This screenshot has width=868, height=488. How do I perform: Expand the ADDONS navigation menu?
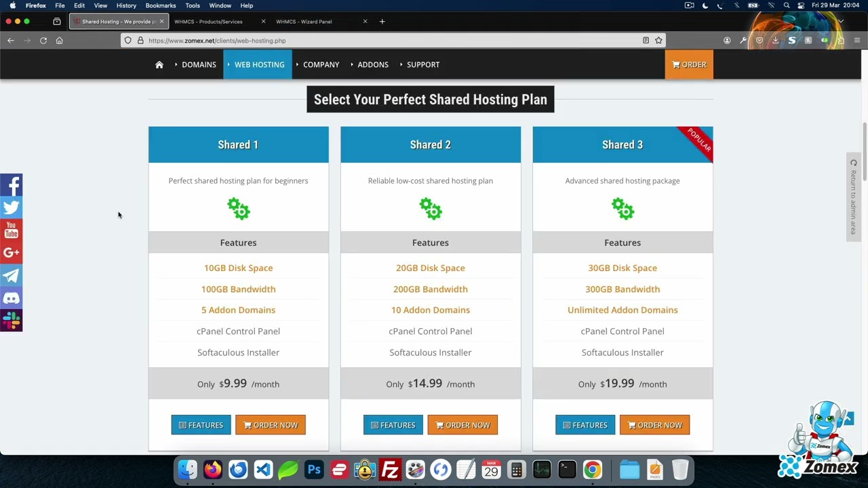[370, 64]
